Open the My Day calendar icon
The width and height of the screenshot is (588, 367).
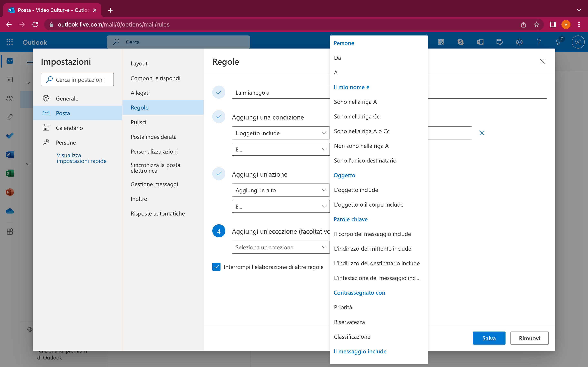point(500,42)
